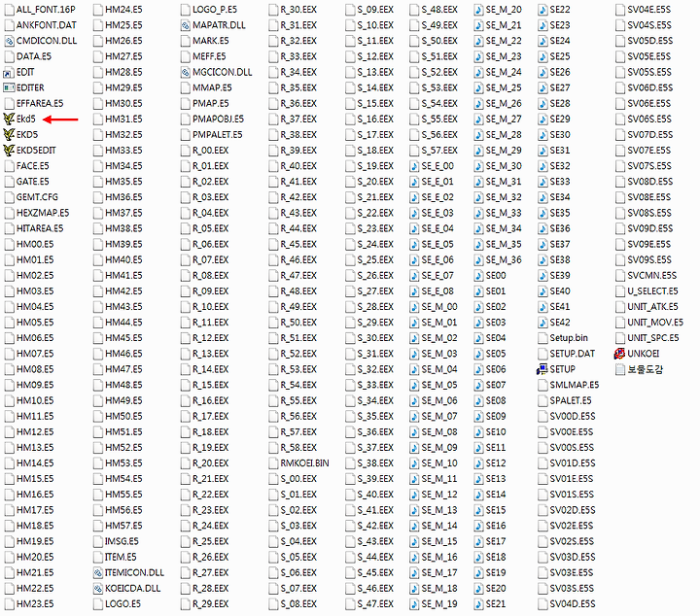Select the SE42 audio file icon
The image size is (700, 616).
click(x=542, y=323)
